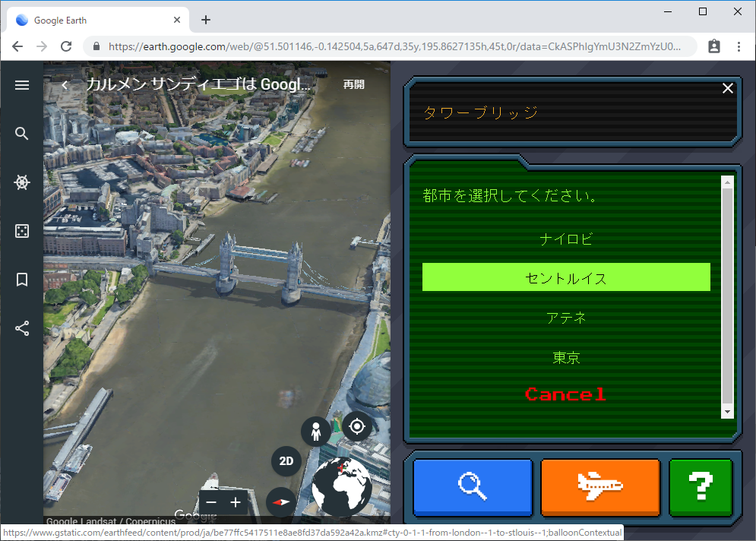Image resolution: width=756 pixels, height=541 pixels.
Task: Open Voyager ship wheel icon
Action: click(22, 182)
